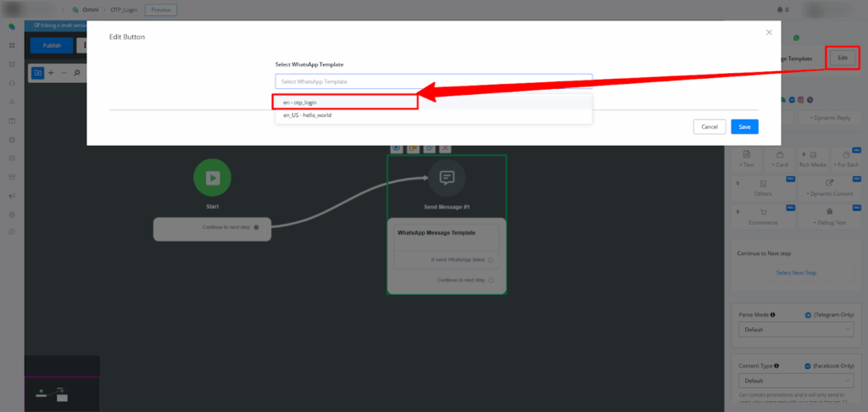
Task: Click the Publish button
Action: (x=52, y=45)
